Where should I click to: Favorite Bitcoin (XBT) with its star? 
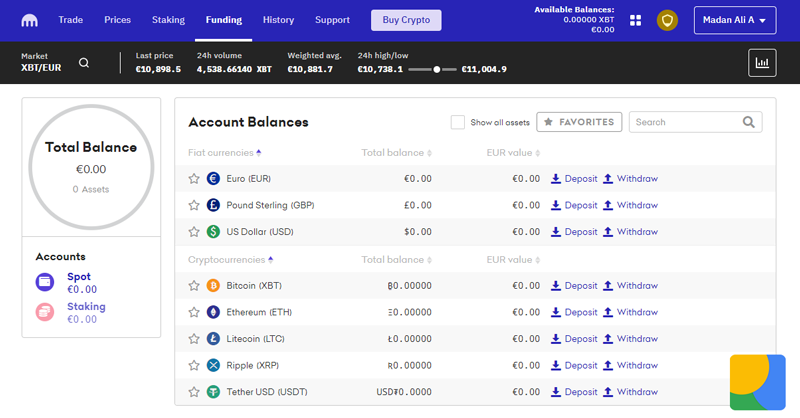[x=194, y=285]
